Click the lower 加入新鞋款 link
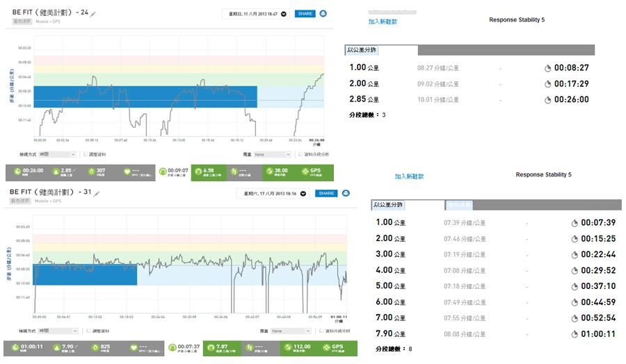 coord(409,176)
